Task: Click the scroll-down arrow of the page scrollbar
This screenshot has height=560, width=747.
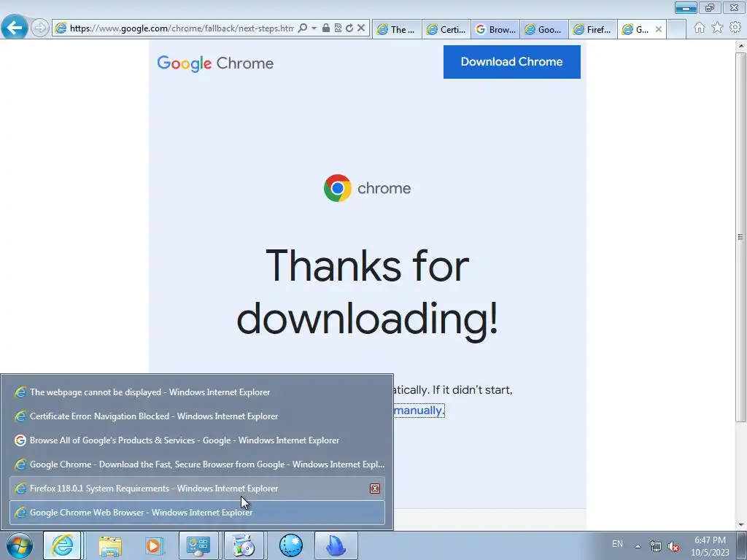Action: 741,525
